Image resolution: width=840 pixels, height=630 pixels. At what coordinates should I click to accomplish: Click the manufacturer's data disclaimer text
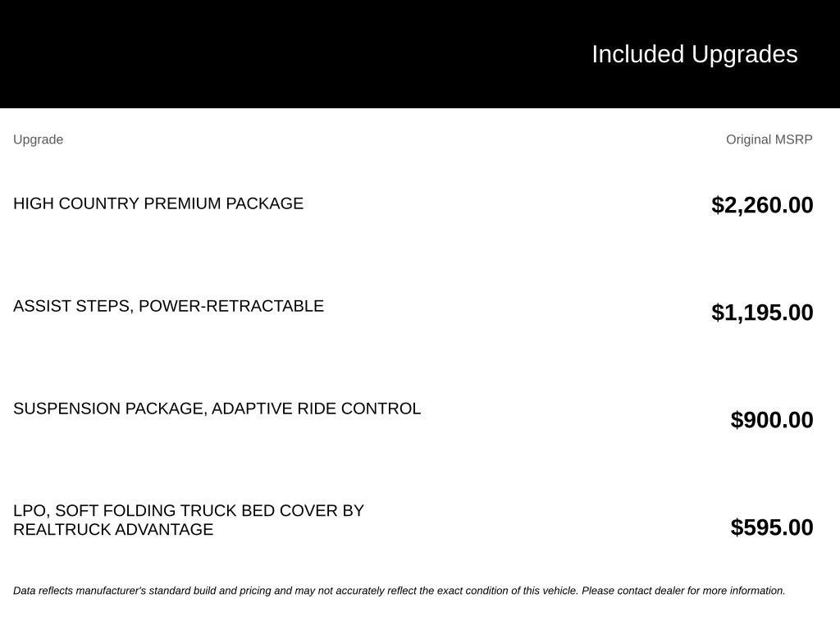[x=399, y=591]
